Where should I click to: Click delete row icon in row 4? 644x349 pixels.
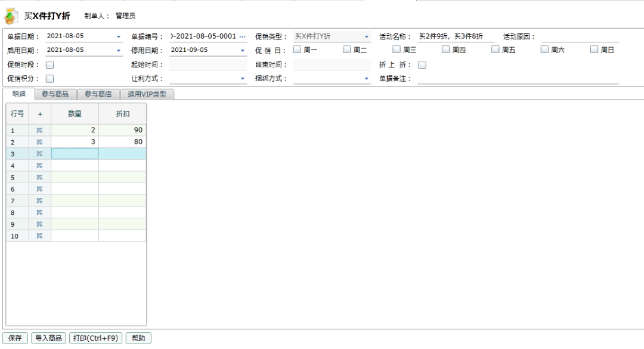pyautogui.click(x=39, y=166)
